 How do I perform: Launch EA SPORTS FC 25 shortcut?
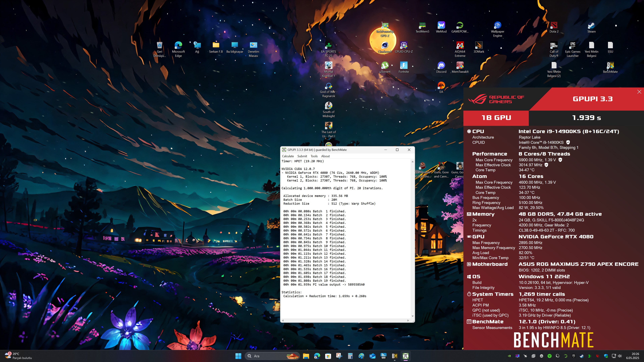pos(329,49)
